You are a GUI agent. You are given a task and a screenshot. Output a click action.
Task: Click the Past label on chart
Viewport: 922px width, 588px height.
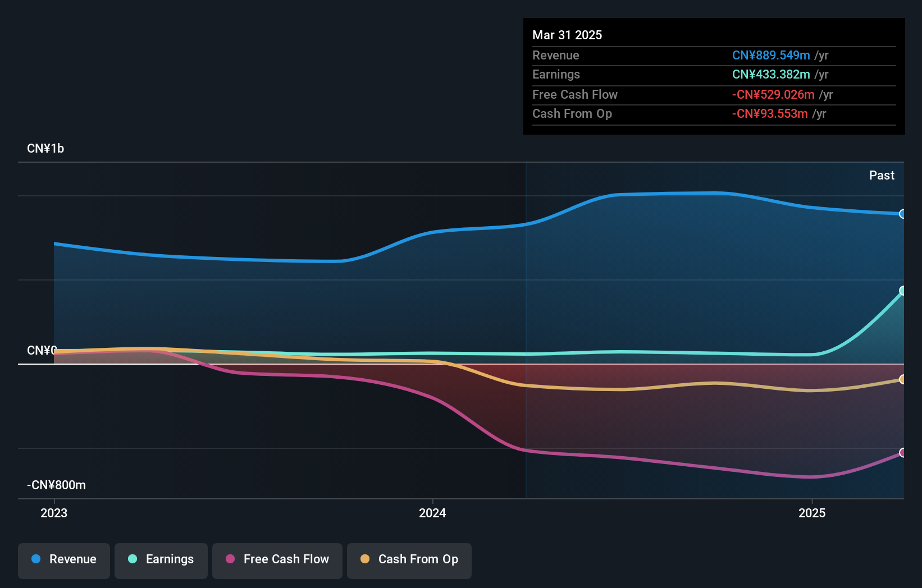click(882, 176)
